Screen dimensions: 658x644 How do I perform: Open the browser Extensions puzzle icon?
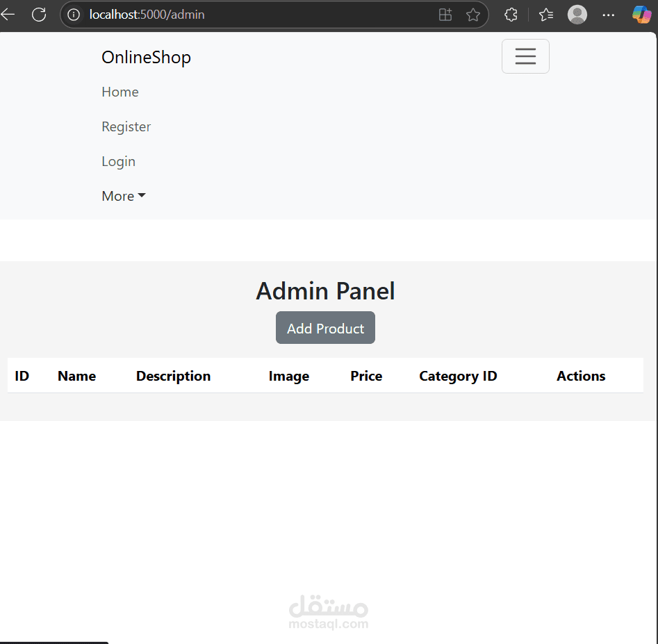tap(511, 15)
